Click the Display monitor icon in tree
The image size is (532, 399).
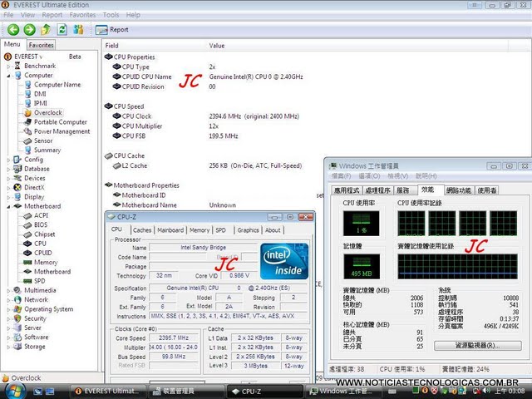(x=17, y=197)
